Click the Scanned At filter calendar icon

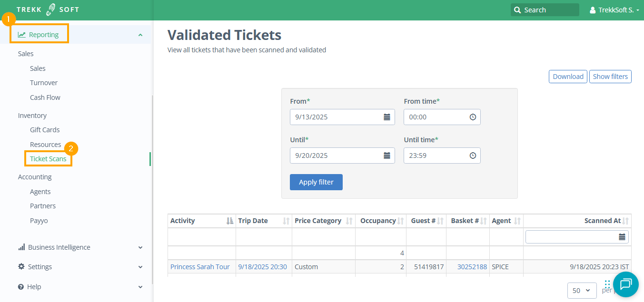coord(622,237)
